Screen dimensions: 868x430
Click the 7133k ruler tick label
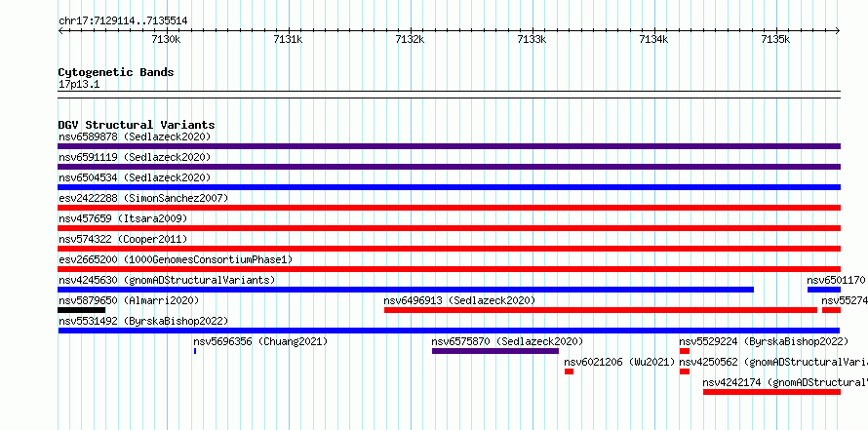point(532,39)
